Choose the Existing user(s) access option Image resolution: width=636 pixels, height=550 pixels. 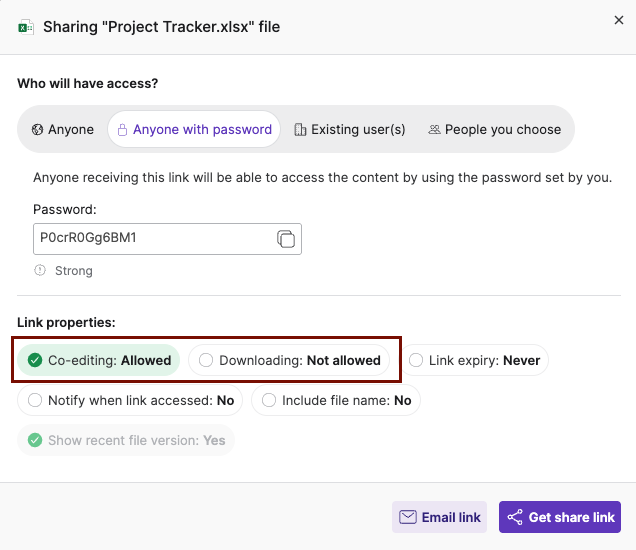click(349, 130)
